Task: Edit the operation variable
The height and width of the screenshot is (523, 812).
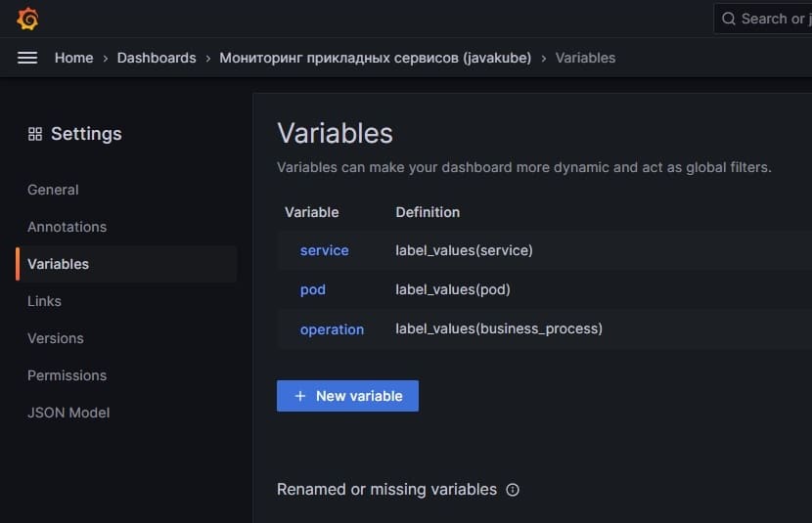Action: click(332, 329)
